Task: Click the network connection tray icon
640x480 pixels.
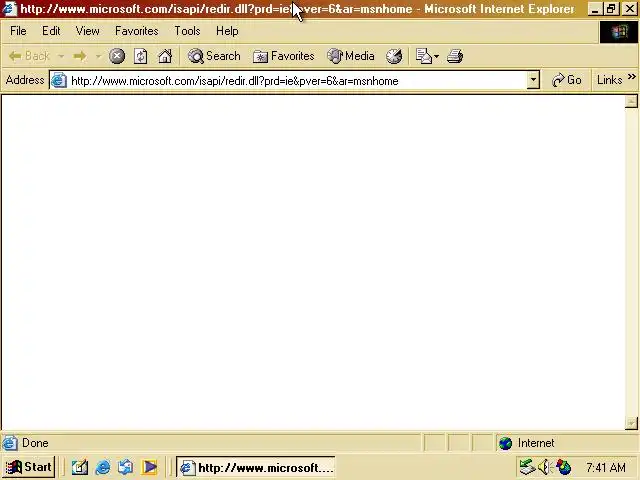Action: [527, 467]
